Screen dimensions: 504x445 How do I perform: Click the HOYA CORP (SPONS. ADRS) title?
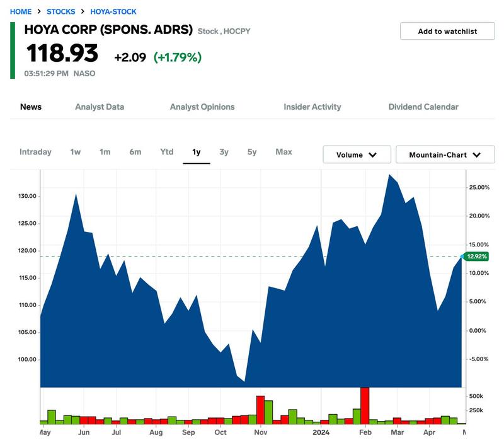click(x=108, y=30)
